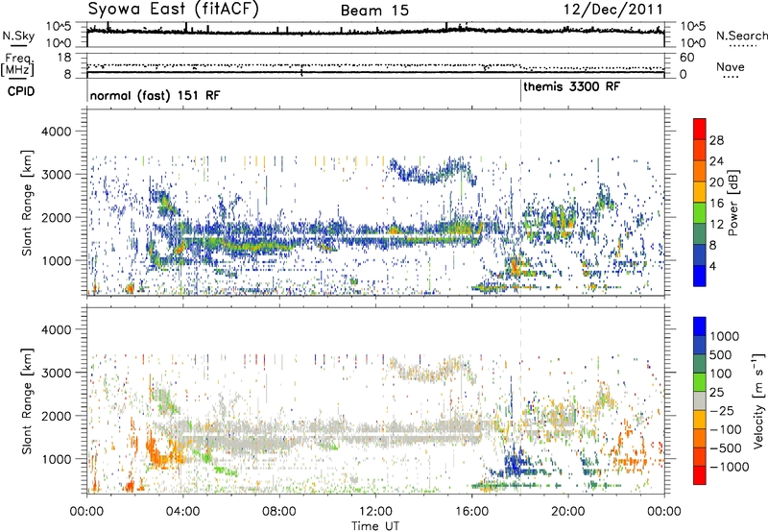Click power colorbar value '16'

[x=716, y=204]
